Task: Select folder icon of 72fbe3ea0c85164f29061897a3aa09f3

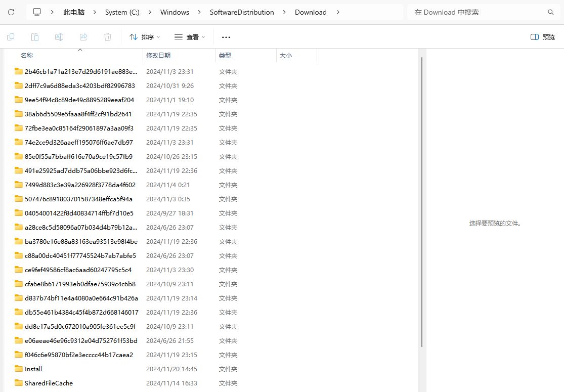Action: pyautogui.click(x=19, y=127)
